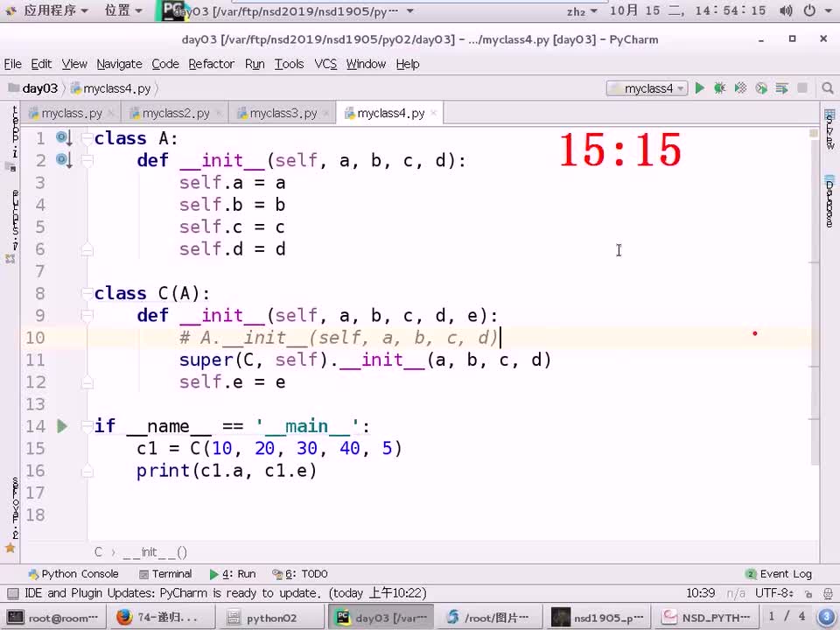840x630 pixels.
Task: Open the Edit menu
Action: click(41, 64)
